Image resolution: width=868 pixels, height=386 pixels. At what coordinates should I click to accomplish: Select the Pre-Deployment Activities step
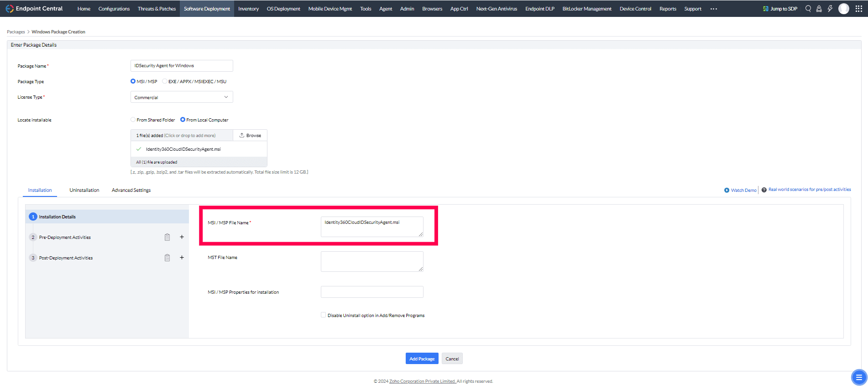[65, 238]
